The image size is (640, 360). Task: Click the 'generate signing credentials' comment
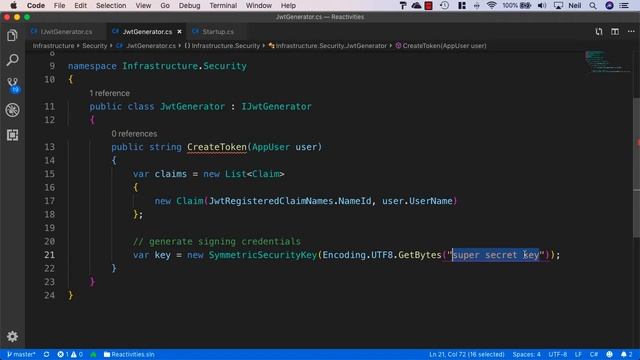tap(224, 242)
